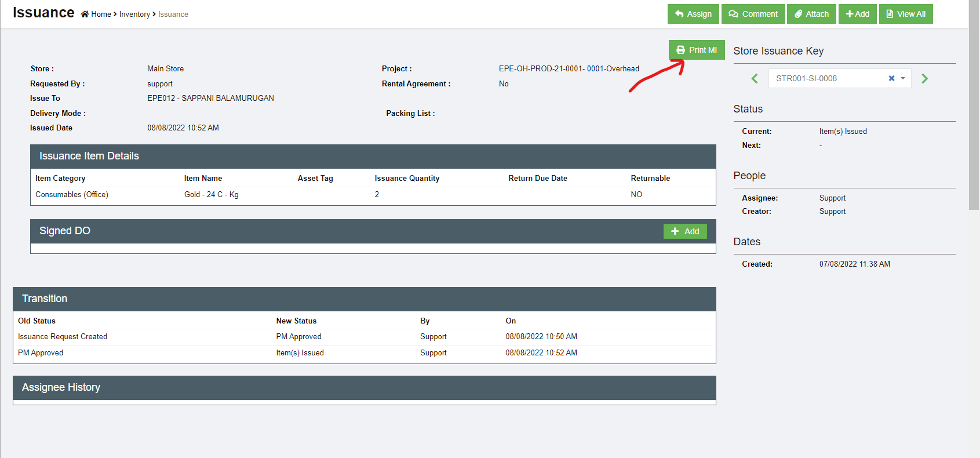Go to previous store issuance key

(x=754, y=78)
